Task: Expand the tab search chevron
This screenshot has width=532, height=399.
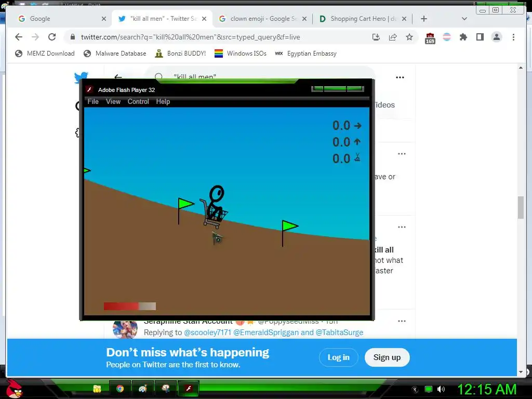Action: coord(464,19)
